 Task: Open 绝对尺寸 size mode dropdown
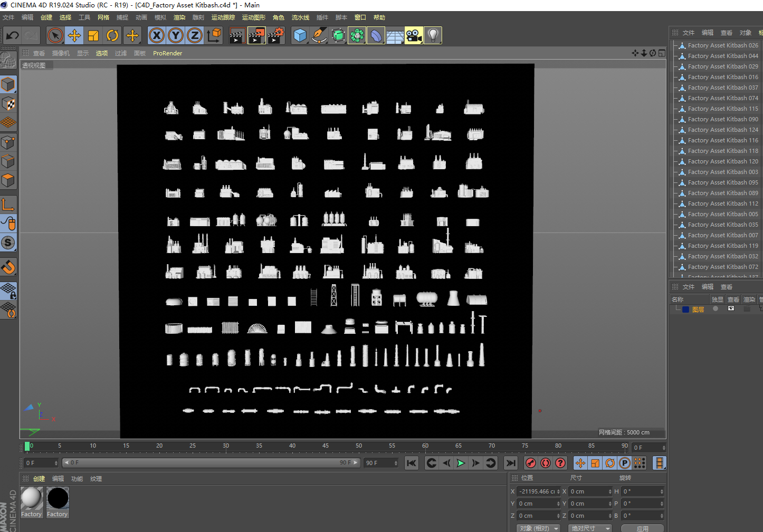click(590, 528)
